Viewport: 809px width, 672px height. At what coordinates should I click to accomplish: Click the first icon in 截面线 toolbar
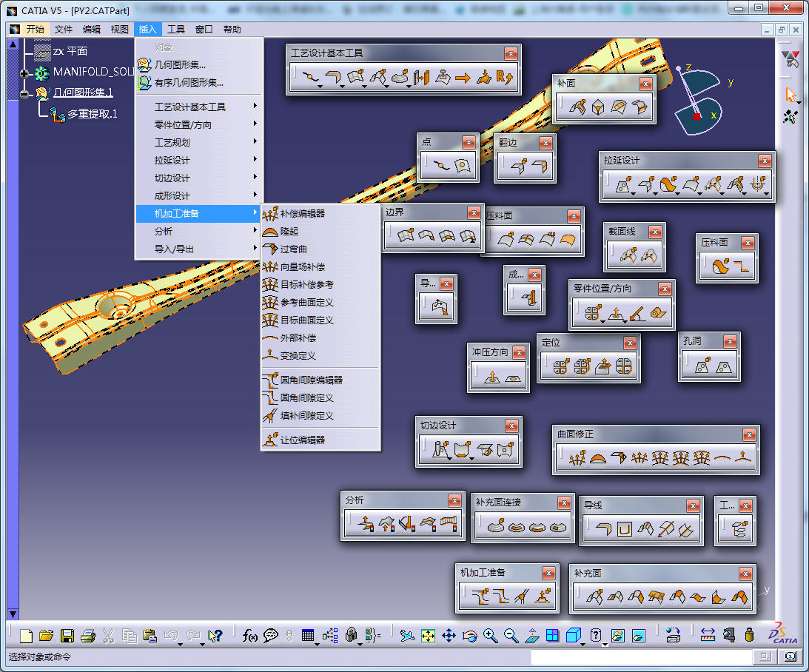click(628, 255)
